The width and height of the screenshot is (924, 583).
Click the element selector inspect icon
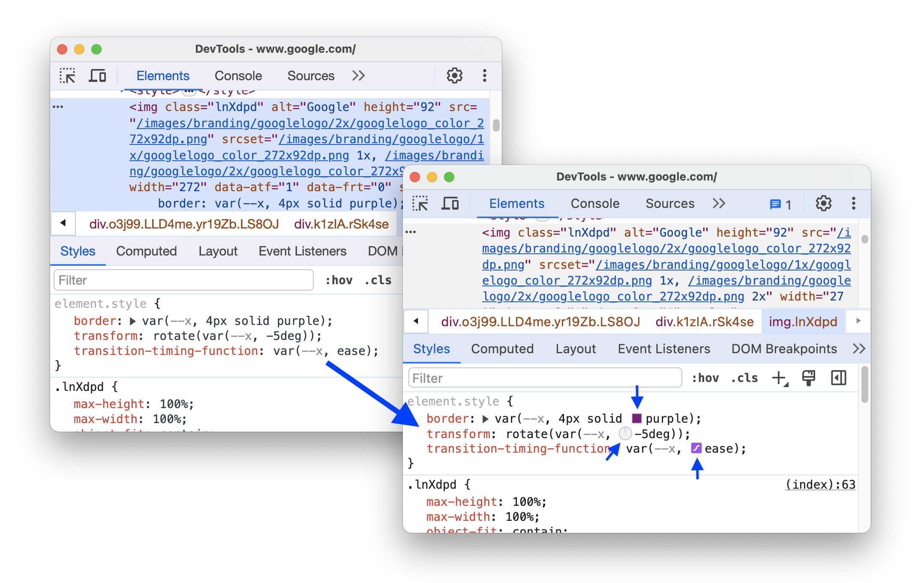[x=67, y=75]
